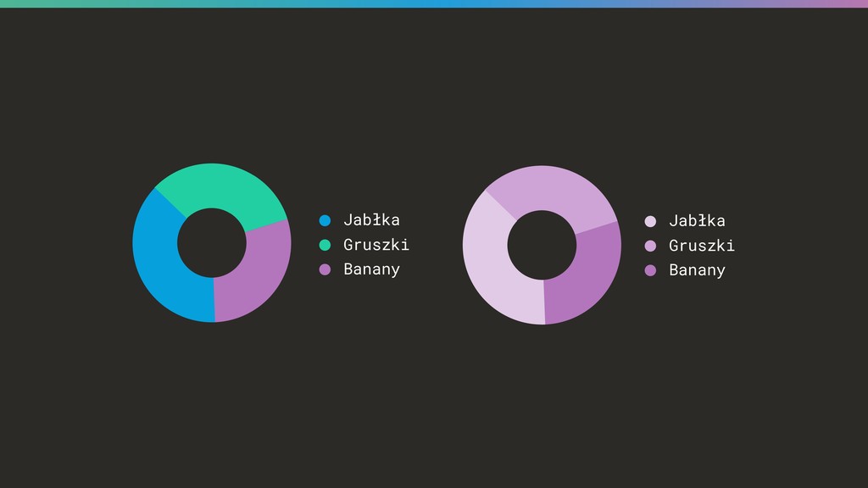Select the Banany label in the left legend
The height and width of the screenshot is (488, 868).
tap(371, 269)
